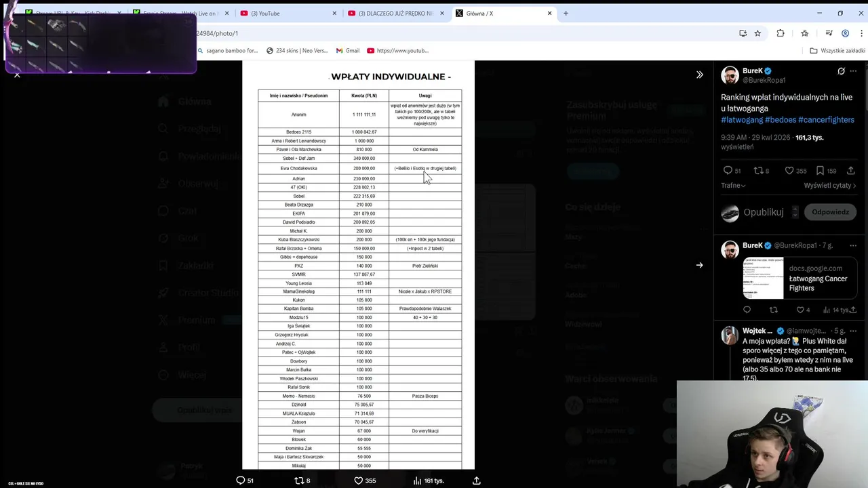Click 'Anna i Robert Lewandowscy' row text
This screenshot has width=868, height=488.
[x=299, y=141]
